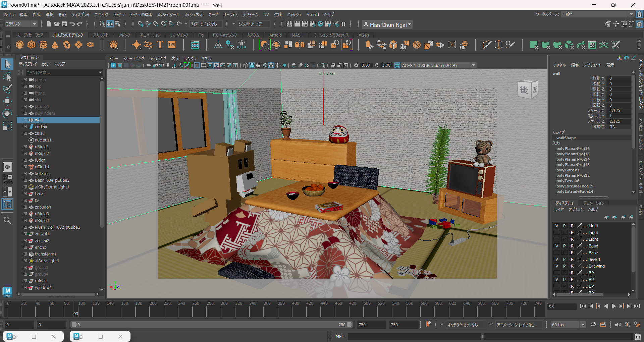Screen dimensions: 644x342
Task: Click the Man Chun Ngai account button
Action: (x=388, y=25)
